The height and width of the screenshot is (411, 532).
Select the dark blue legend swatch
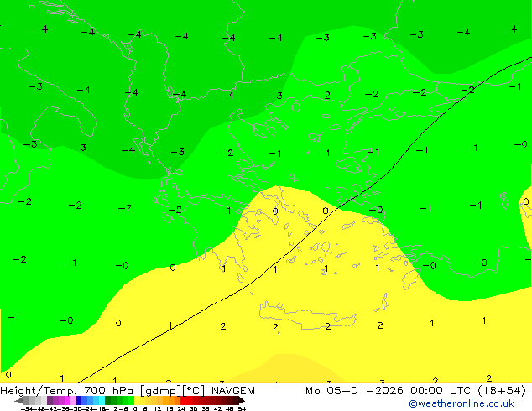(x=79, y=400)
